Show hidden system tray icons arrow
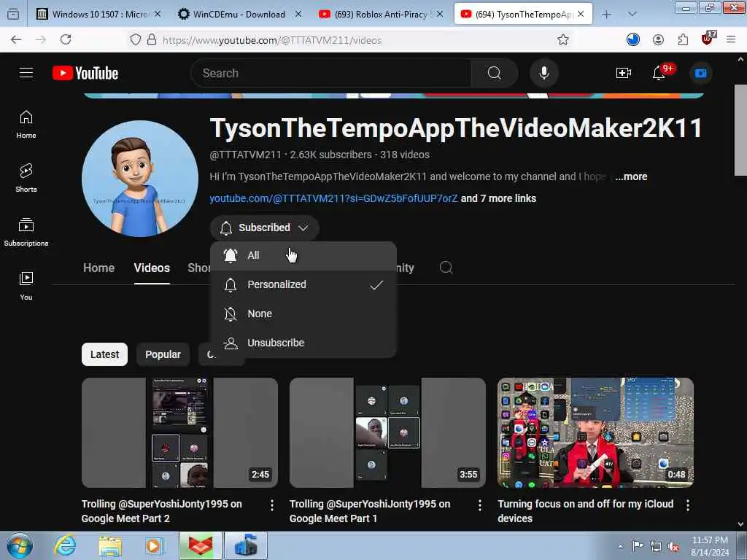Image resolution: width=747 pixels, height=560 pixels. point(620,546)
